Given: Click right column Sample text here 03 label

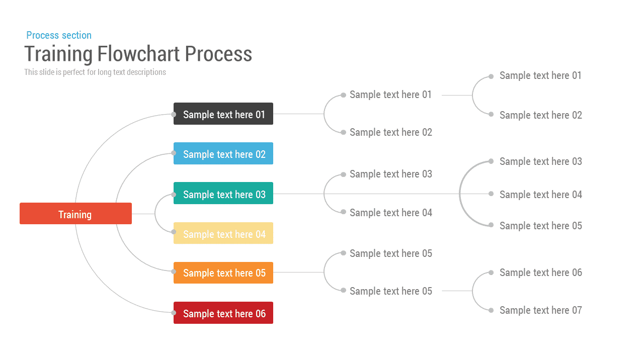Looking at the screenshot, I should point(540,161).
